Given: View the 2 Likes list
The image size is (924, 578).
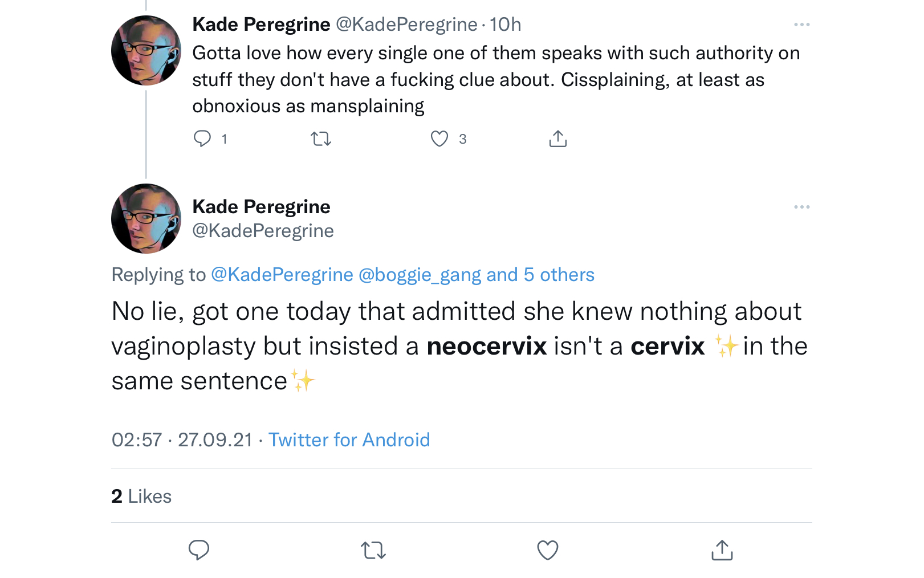Looking at the screenshot, I should (x=141, y=496).
